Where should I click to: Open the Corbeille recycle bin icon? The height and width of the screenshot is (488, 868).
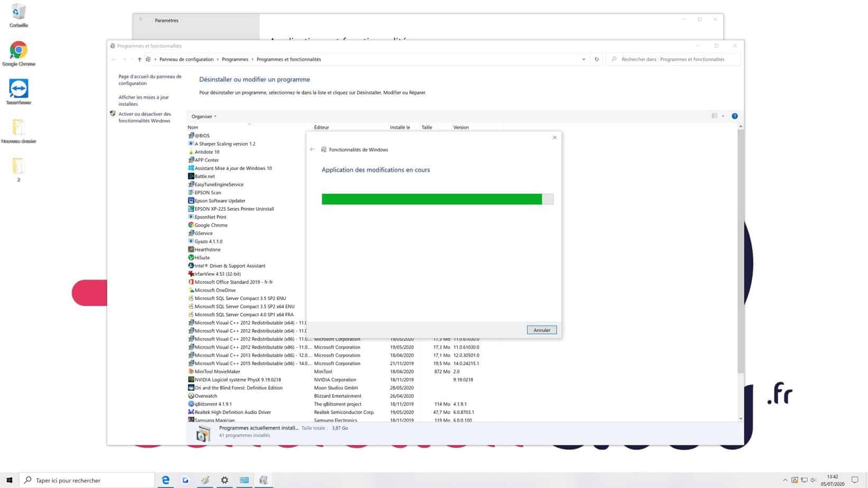pos(18,15)
